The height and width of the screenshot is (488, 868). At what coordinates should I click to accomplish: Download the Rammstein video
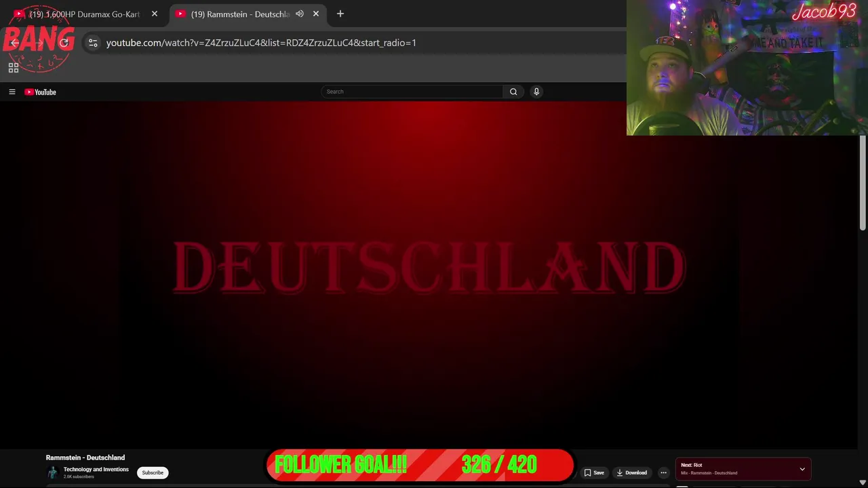click(x=632, y=472)
